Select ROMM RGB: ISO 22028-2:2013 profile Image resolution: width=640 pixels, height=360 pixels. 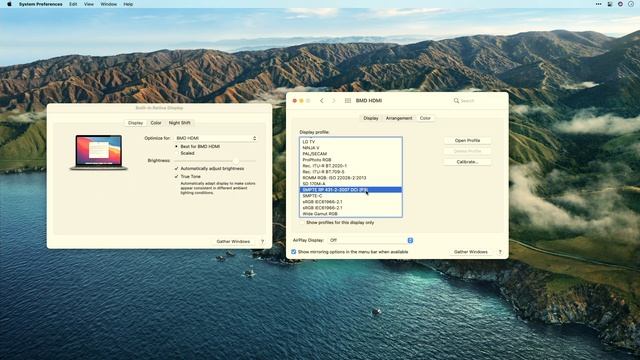tap(351, 178)
